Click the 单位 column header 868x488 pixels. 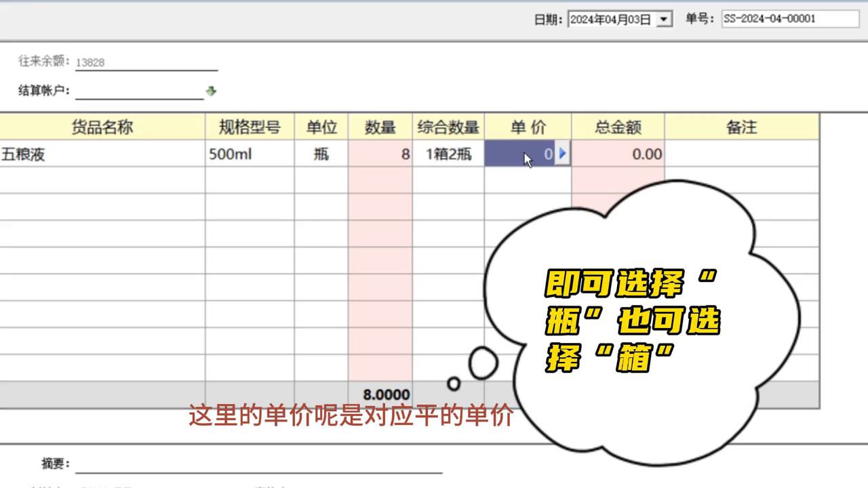point(321,127)
